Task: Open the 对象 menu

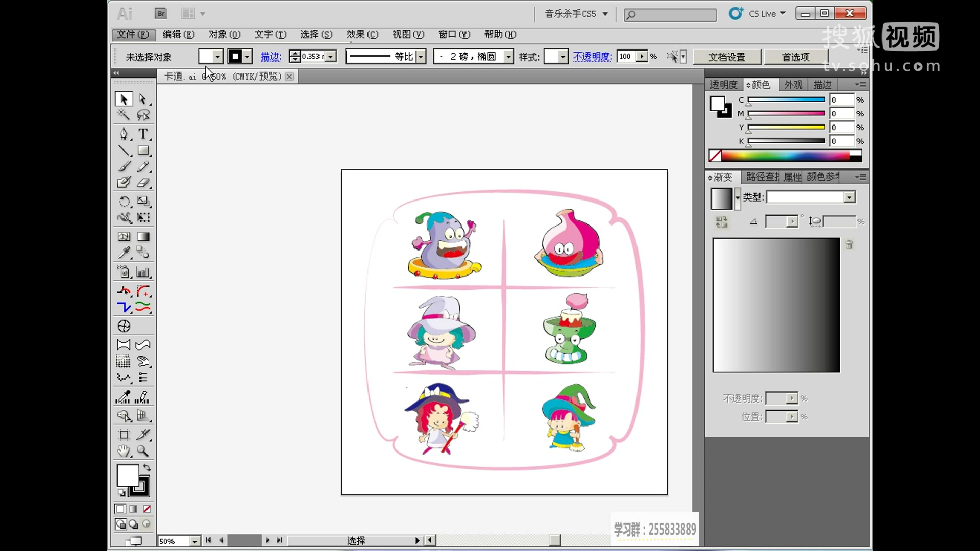Action: click(225, 34)
